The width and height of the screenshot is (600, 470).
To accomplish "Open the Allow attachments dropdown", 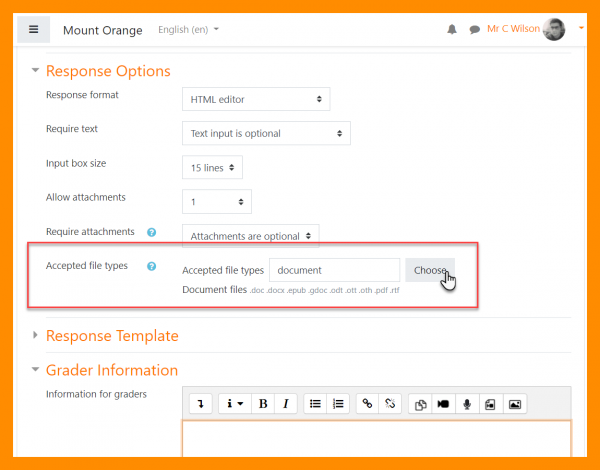I will (216, 201).
